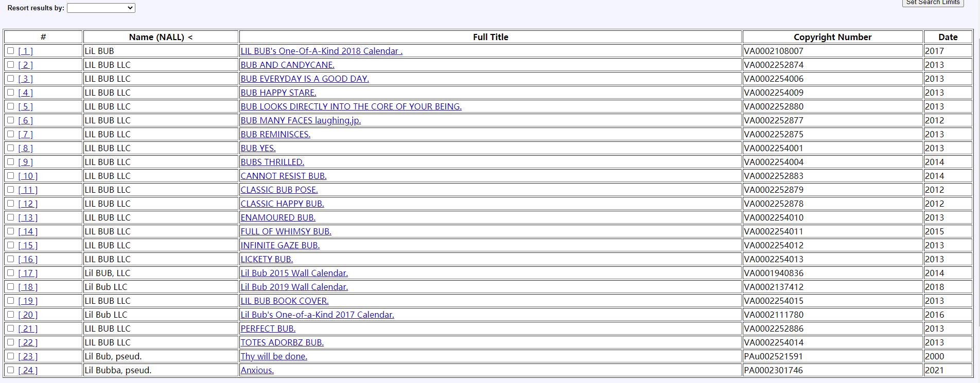Open record number link [ 5 ]
The height and width of the screenshot is (383, 980).
[25, 106]
